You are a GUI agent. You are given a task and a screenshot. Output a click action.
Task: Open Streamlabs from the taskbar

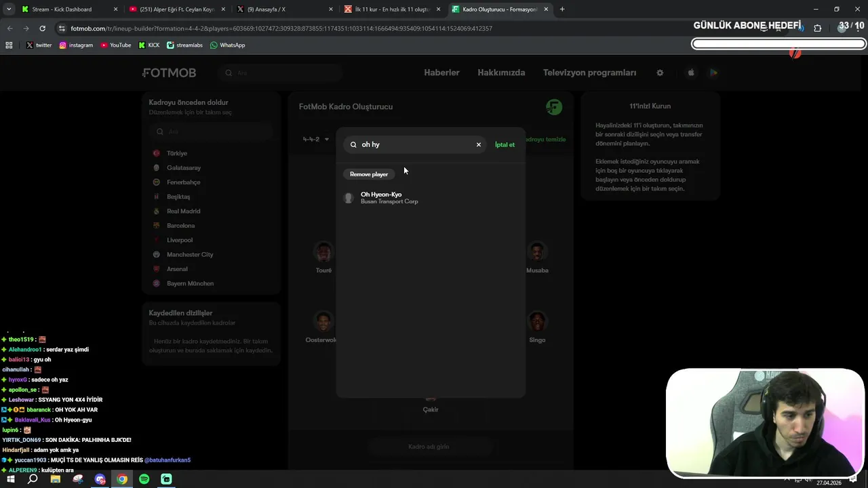tap(167, 479)
